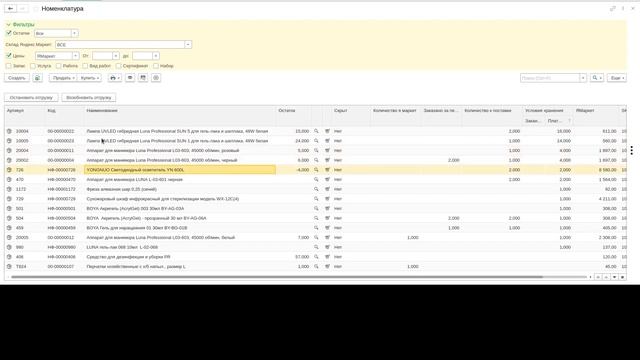The width and height of the screenshot is (640, 360).
Task: Click the cart icon in row 20004
Action: click(327, 151)
